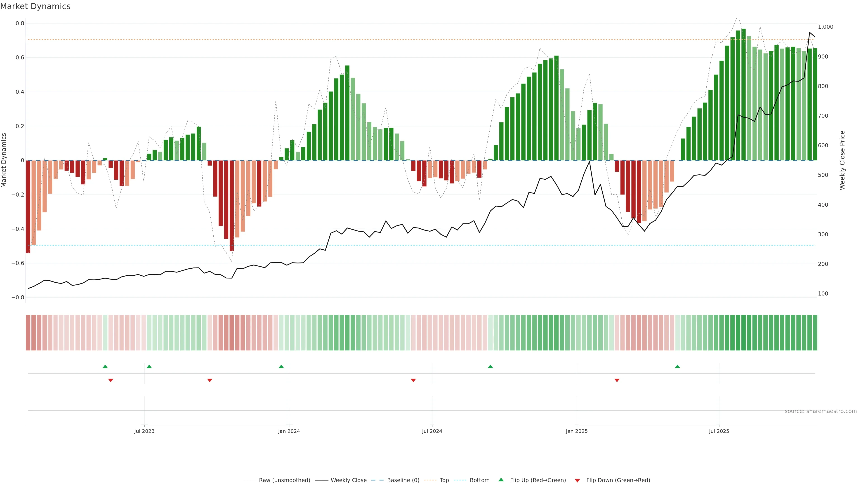Toggle the Weekly Close legend entry
Viewport: 868px width, 488px height.
point(348,480)
